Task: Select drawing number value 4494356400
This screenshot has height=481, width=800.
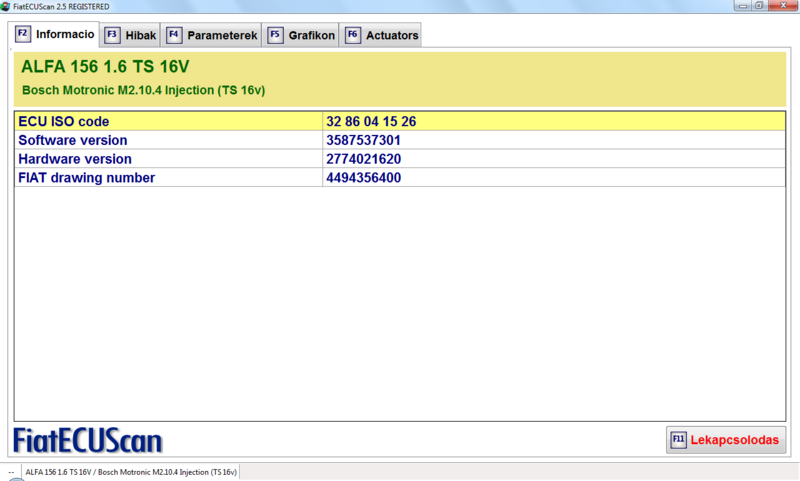Action: point(363,178)
